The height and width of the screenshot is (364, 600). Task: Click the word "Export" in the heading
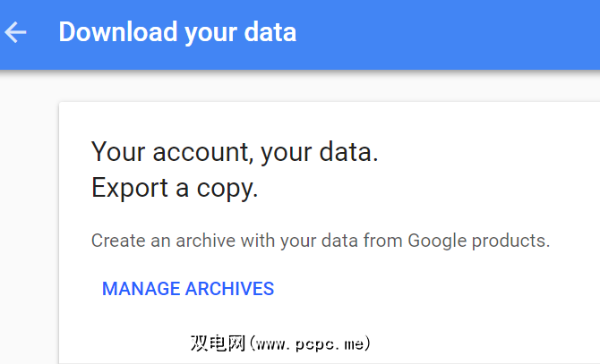(x=125, y=190)
